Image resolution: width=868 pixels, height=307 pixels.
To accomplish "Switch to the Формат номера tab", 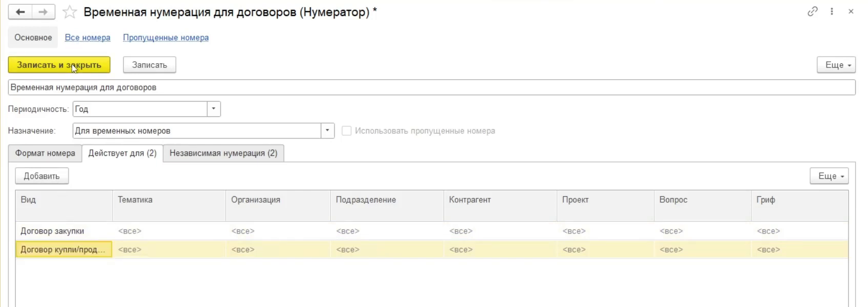I will click(45, 153).
